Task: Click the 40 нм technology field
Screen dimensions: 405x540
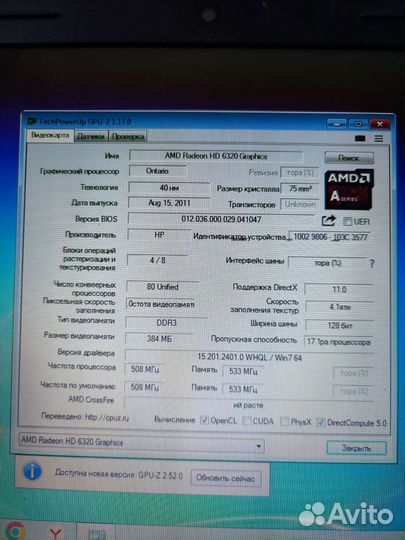Action: [x=169, y=188]
